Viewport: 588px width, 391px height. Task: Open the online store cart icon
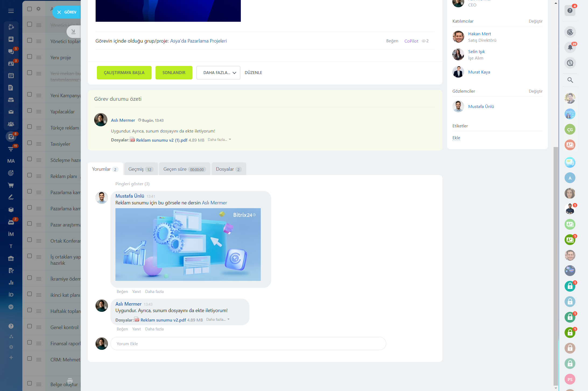11,185
